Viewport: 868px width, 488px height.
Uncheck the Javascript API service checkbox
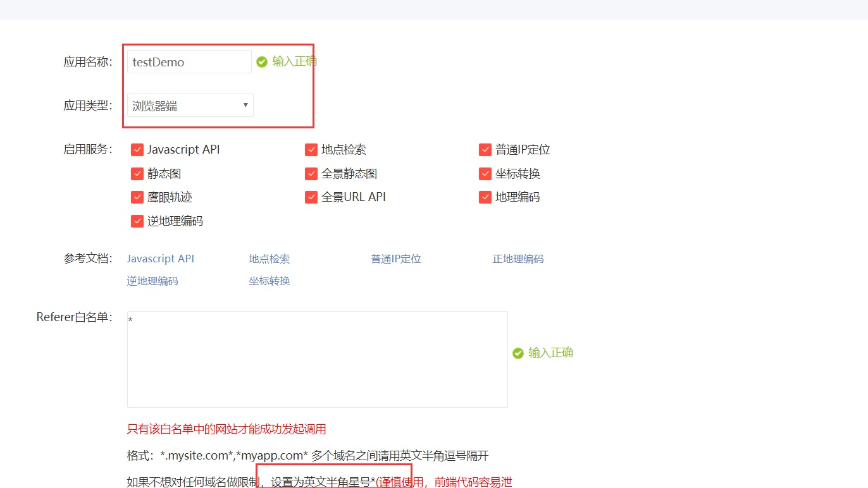click(137, 150)
